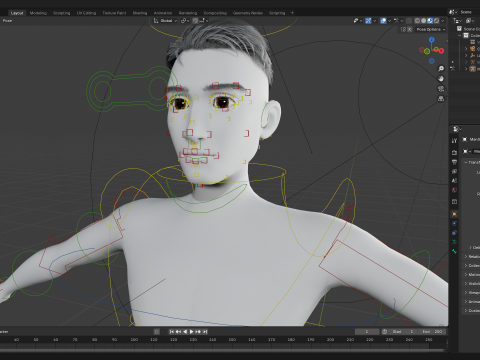Screen dimensions: 480x360
Task: Add a new workspace with plus button
Action: pyautogui.click(x=292, y=13)
